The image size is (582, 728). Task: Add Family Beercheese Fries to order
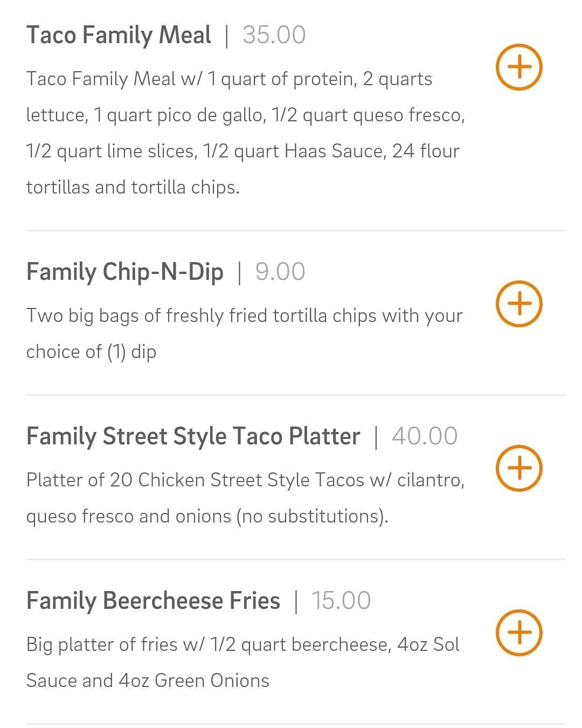pyautogui.click(x=518, y=633)
